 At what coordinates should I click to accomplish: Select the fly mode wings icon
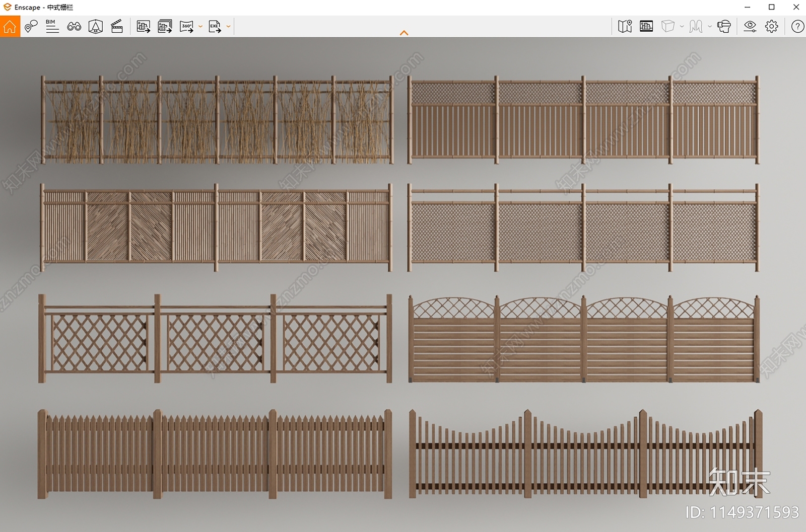[696, 27]
